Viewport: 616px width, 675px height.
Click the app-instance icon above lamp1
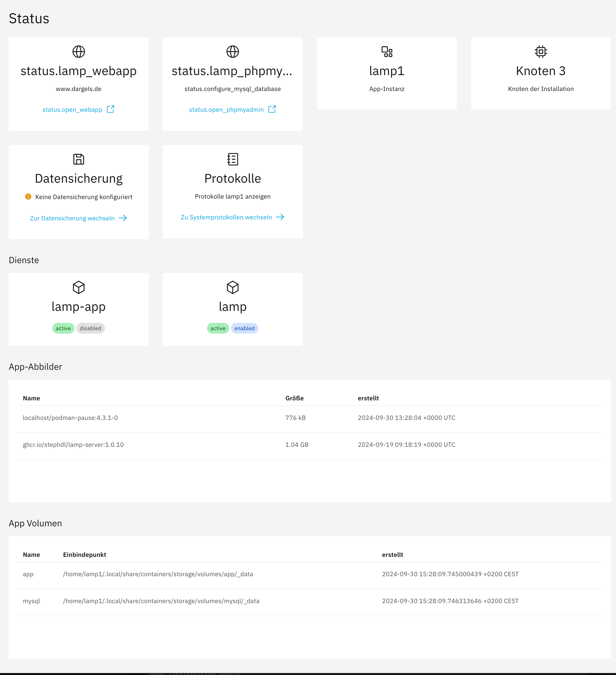click(x=387, y=52)
